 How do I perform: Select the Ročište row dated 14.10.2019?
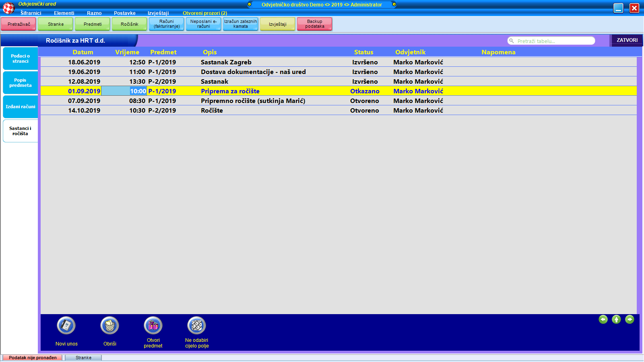pos(212,111)
